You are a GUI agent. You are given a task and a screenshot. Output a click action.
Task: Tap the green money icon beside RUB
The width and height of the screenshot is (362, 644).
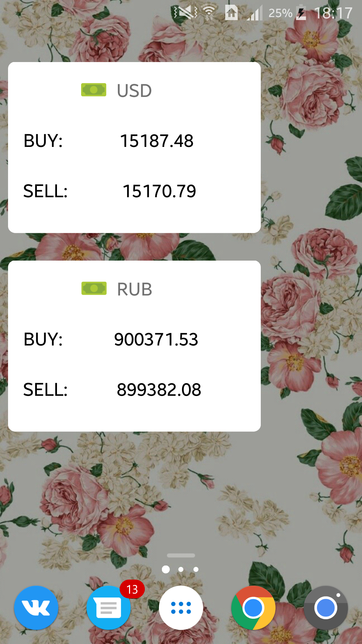[94, 288]
